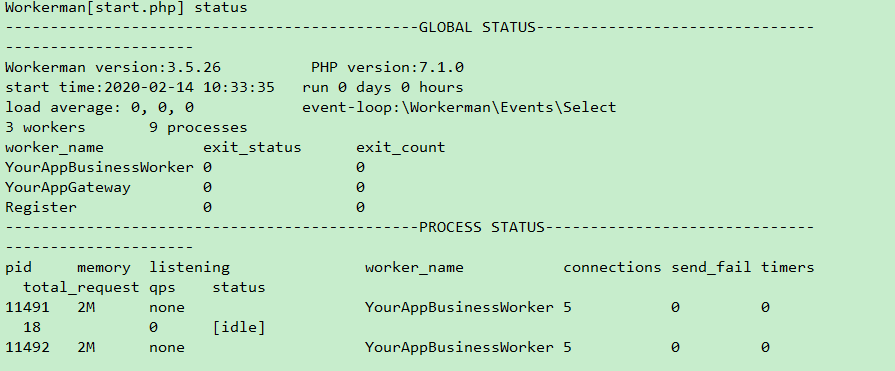Image resolution: width=895 pixels, height=371 pixels.
Task: Click the pid 11492 entry
Action: [x=27, y=347]
